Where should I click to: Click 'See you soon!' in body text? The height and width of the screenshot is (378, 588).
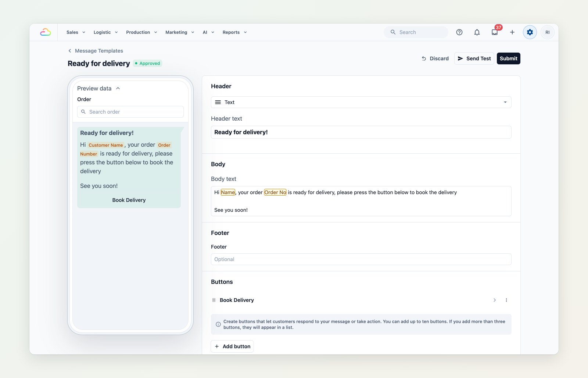231,210
